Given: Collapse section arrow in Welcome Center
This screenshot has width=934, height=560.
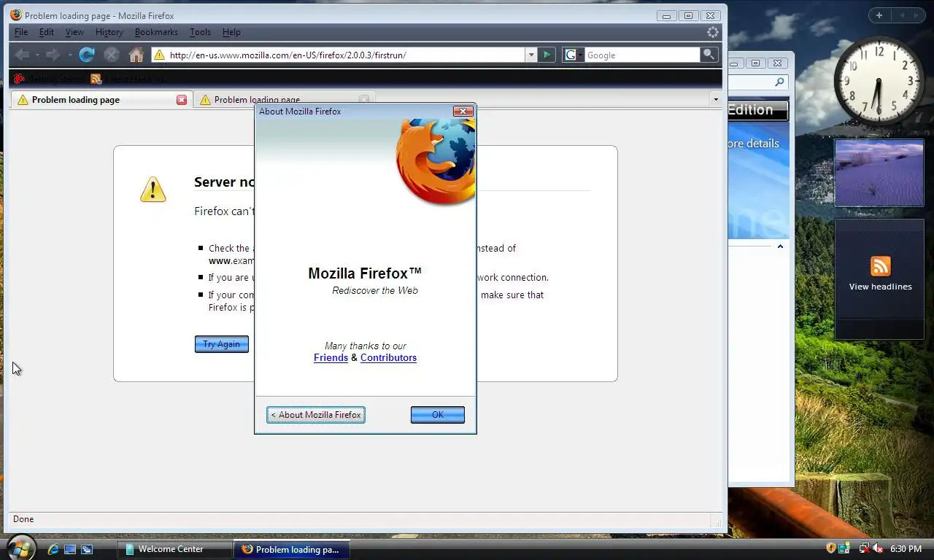Looking at the screenshot, I should [x=780, y=246].
